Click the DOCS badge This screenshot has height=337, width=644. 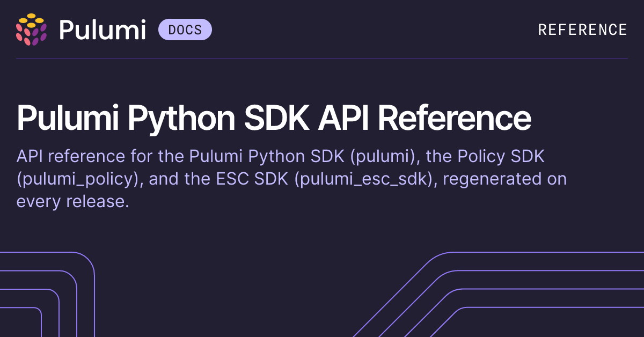click(x=185, y=30)
